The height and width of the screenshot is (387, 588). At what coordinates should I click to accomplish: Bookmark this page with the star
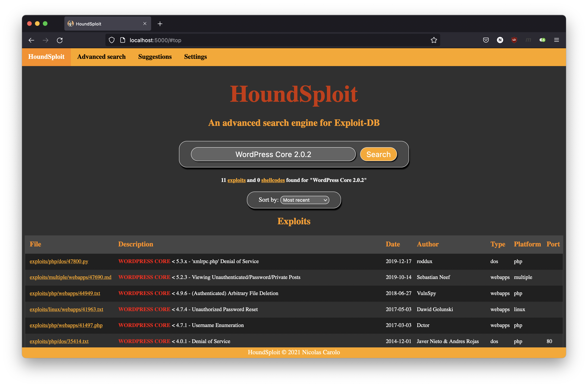click(x=434, y=40)
